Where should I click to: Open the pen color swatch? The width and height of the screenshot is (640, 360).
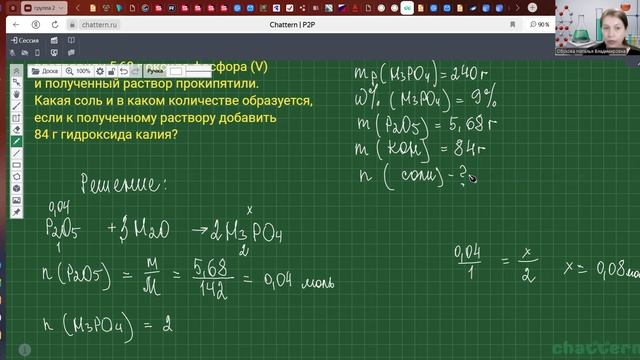coord(176,71)
